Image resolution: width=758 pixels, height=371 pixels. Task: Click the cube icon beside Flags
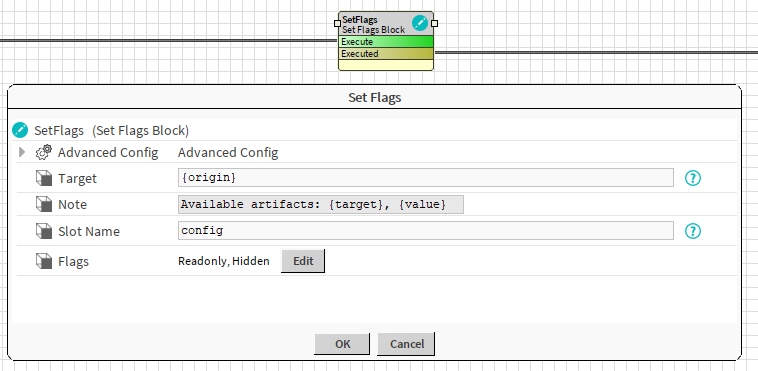click(x=44, y=262)
